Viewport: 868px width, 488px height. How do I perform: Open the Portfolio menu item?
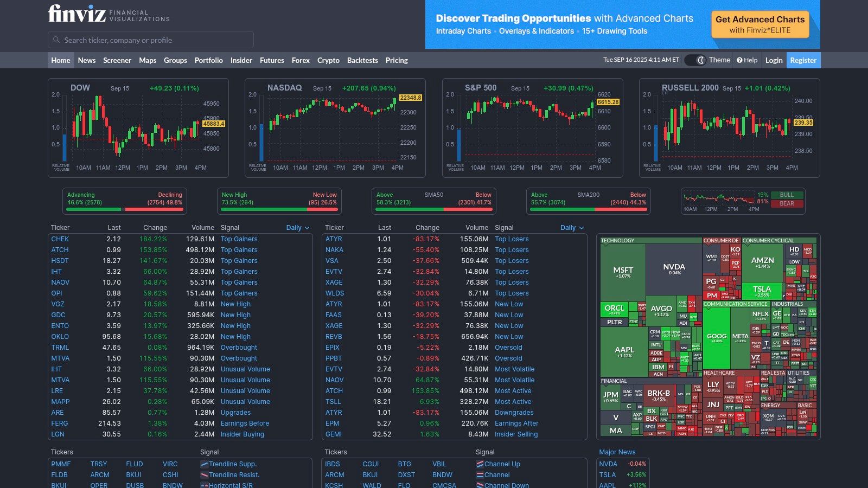(209, 60)
